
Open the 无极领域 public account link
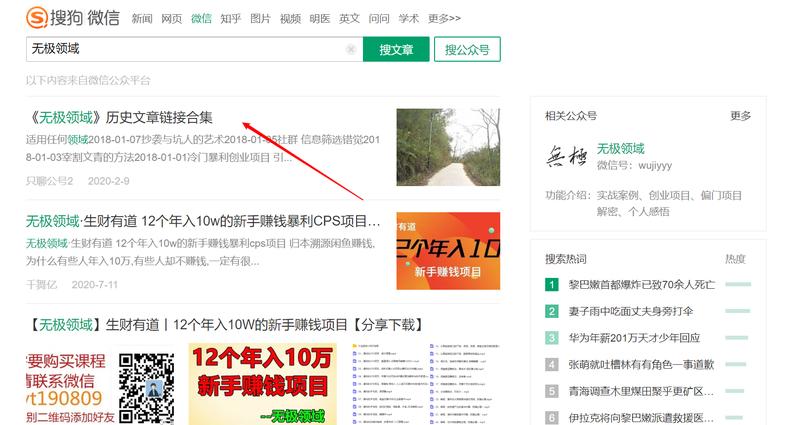620,148
